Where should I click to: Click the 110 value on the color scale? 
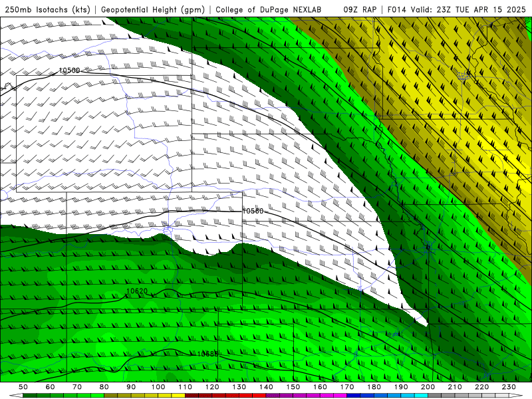[x=186, y=387]
